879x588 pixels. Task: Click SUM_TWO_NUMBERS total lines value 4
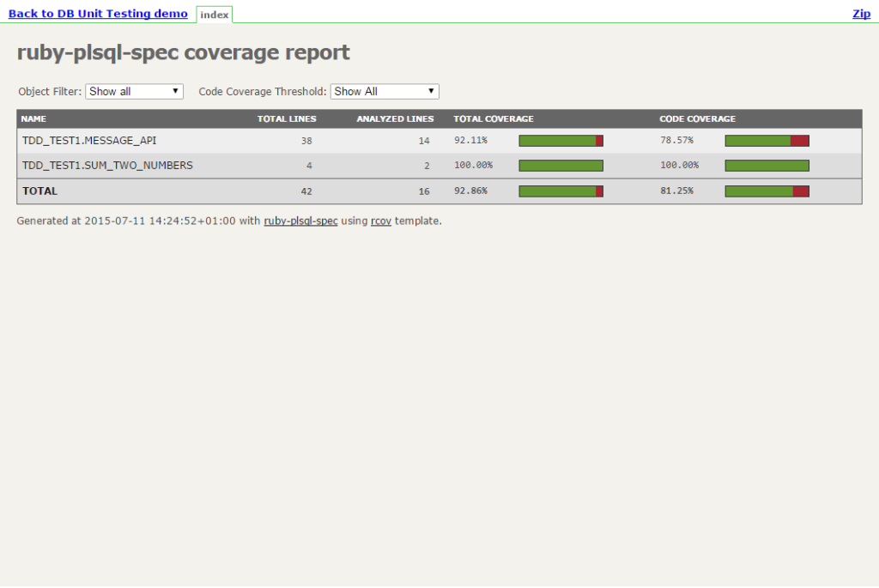[309, 166]
